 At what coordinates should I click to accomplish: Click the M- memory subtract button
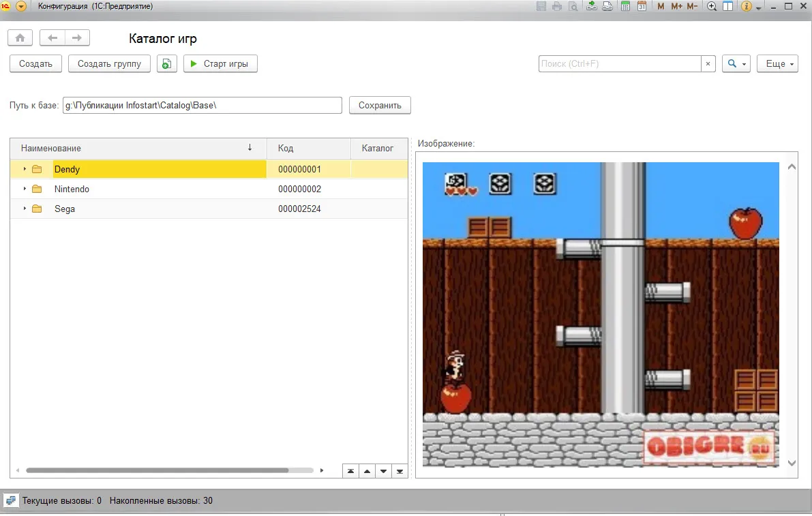(693, 6)
